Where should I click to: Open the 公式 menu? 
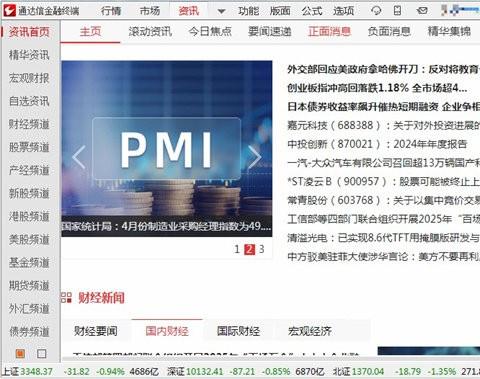click(312, 11)
